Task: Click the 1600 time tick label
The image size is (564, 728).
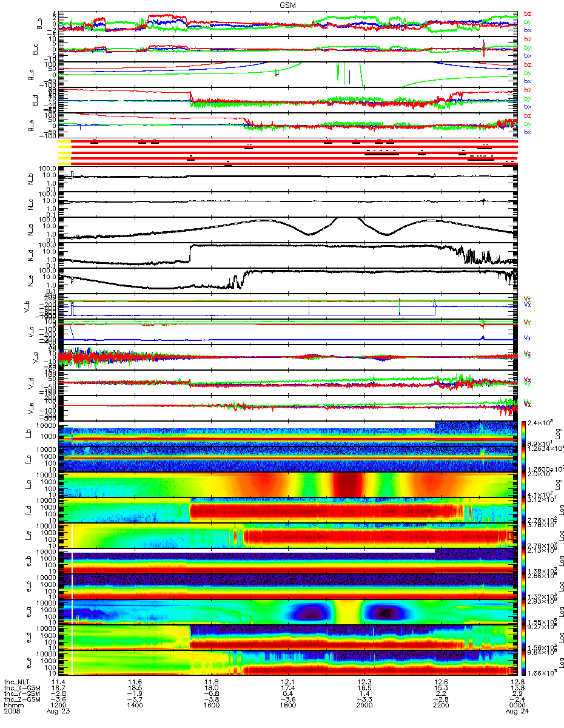Action: [x=210, y=706]
